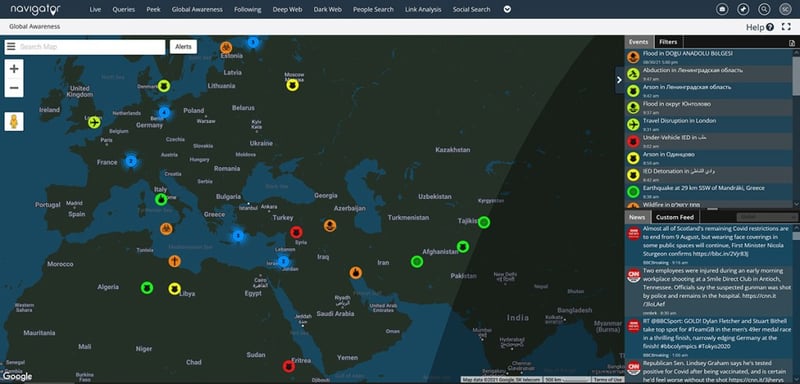
Task: Open the search icon in top bar
Action: [764, 9]
